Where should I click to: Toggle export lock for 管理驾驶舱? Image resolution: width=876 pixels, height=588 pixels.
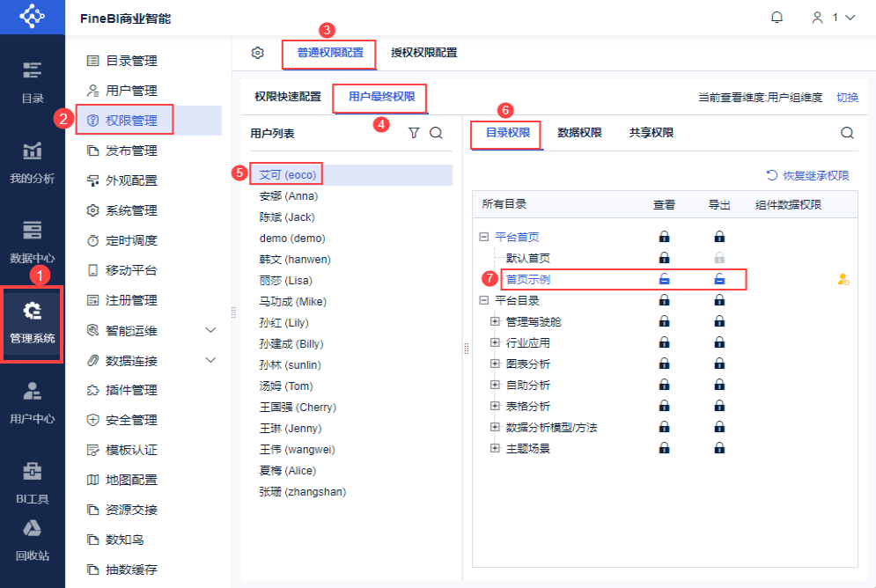click(x=719, y=321)
